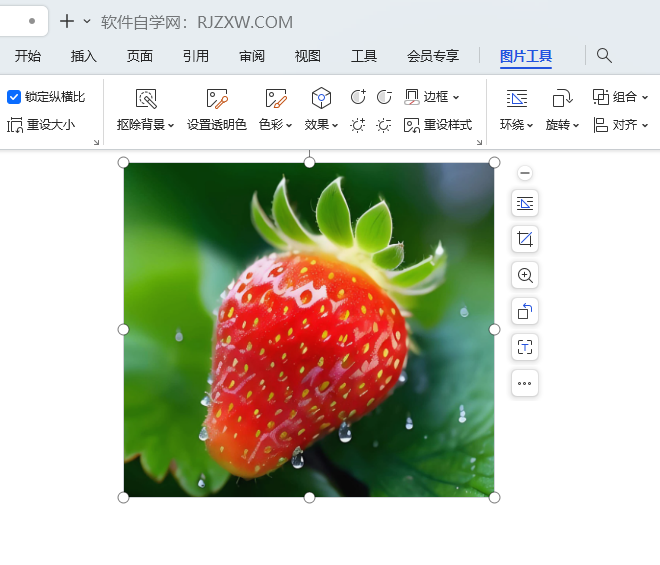Open the 色彩 dropdown arrow

289,125
